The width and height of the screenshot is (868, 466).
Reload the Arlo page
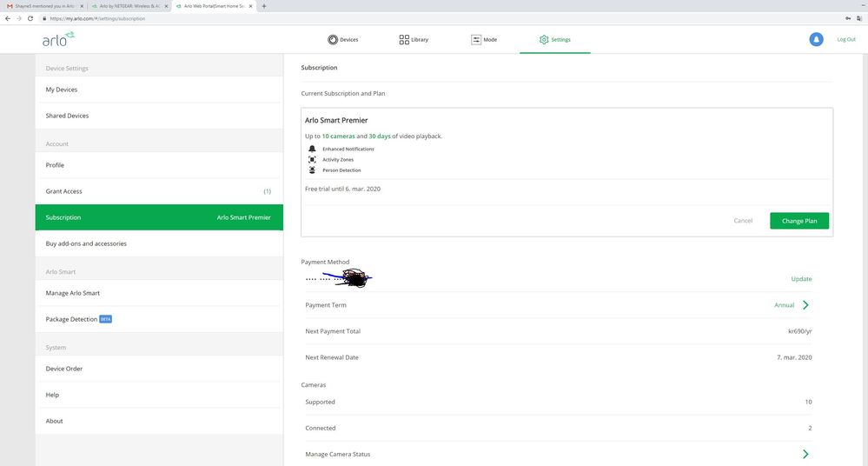point(30,18)
